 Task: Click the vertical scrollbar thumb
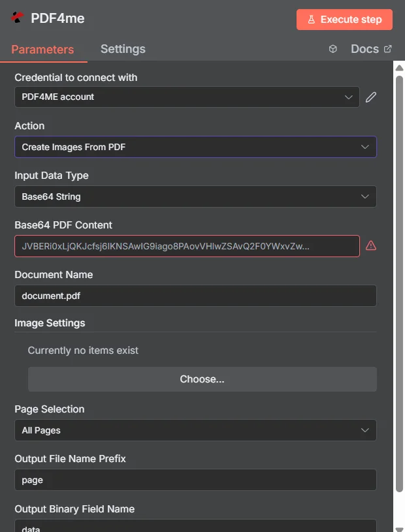(x=399, y=284)
